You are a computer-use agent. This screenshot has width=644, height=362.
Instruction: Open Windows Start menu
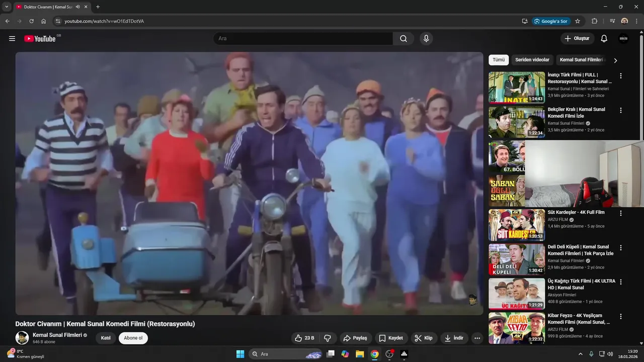240,354
